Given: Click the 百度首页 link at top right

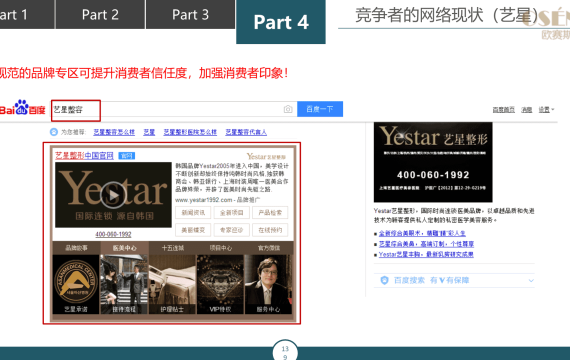Looking at the screenshot, I should coord(503,110).
